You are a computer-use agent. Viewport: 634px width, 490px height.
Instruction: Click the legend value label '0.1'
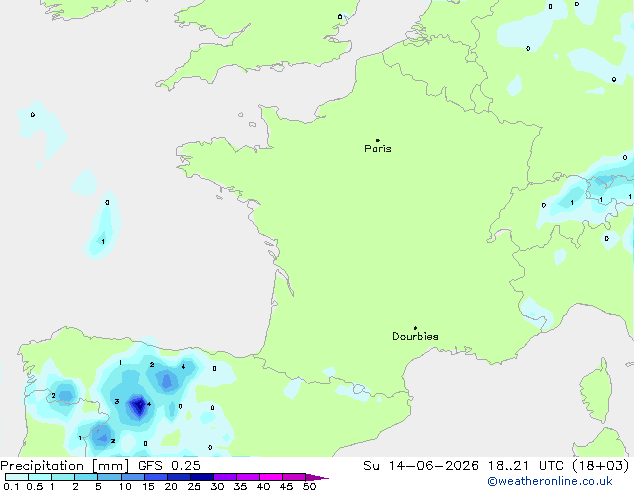(11, 486)
